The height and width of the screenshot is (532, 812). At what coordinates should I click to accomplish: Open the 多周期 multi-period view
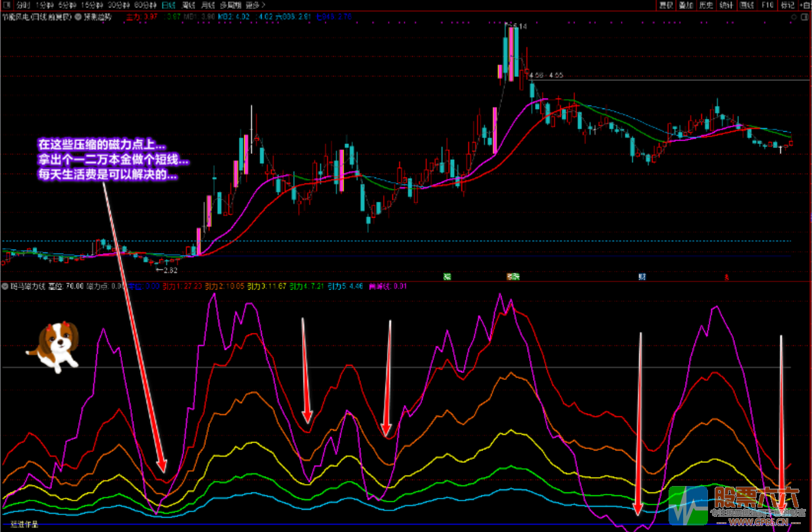pos(230,5)
